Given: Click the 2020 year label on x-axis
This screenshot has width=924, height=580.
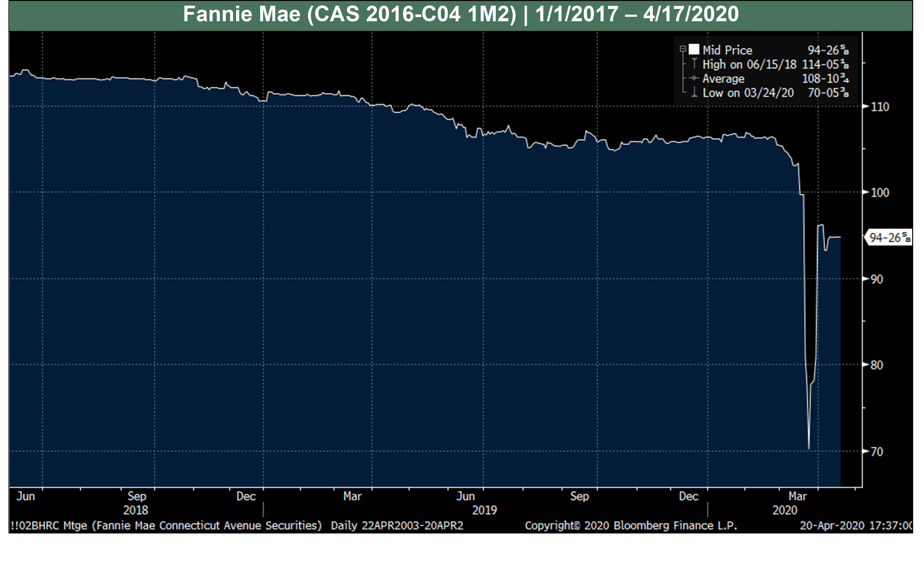Looking at the screenshot, I should coord(785,510).
